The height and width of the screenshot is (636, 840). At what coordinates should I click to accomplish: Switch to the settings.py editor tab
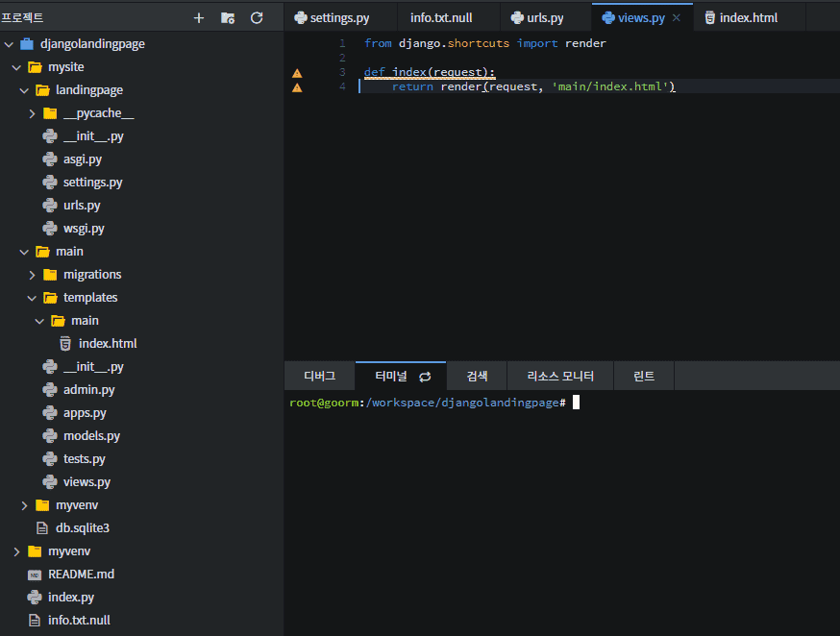tap(339, 17)
